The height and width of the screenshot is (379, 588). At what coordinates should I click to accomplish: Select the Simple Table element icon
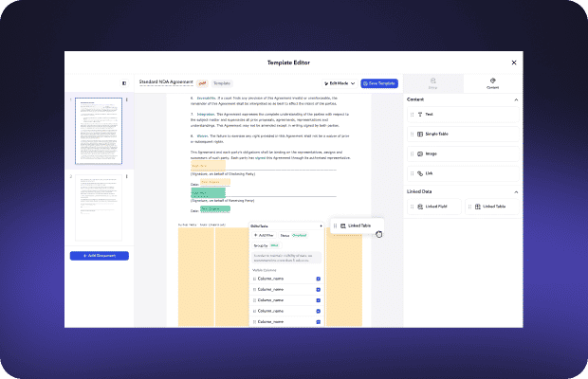420,135
